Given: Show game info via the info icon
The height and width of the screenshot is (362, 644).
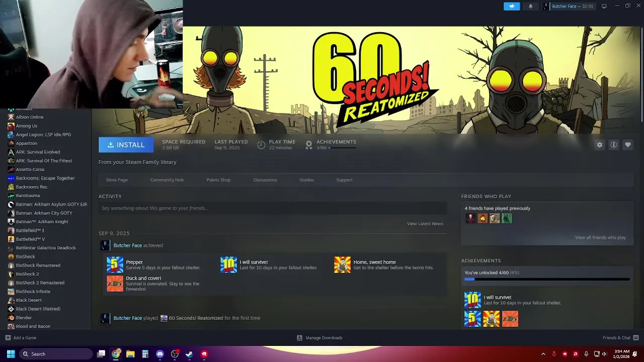Looking at the screenshot, I should click(x=614, y=145).
